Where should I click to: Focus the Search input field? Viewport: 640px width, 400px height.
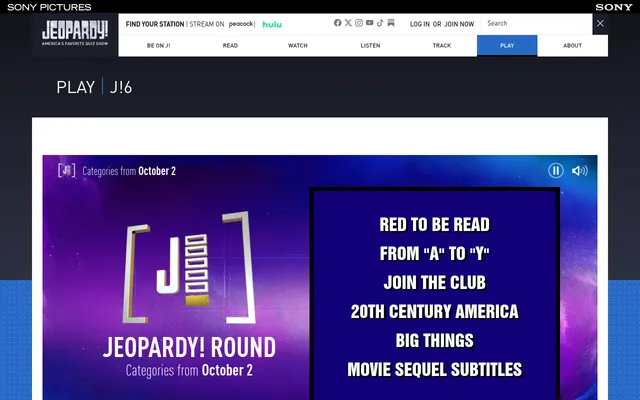(537, 24)
